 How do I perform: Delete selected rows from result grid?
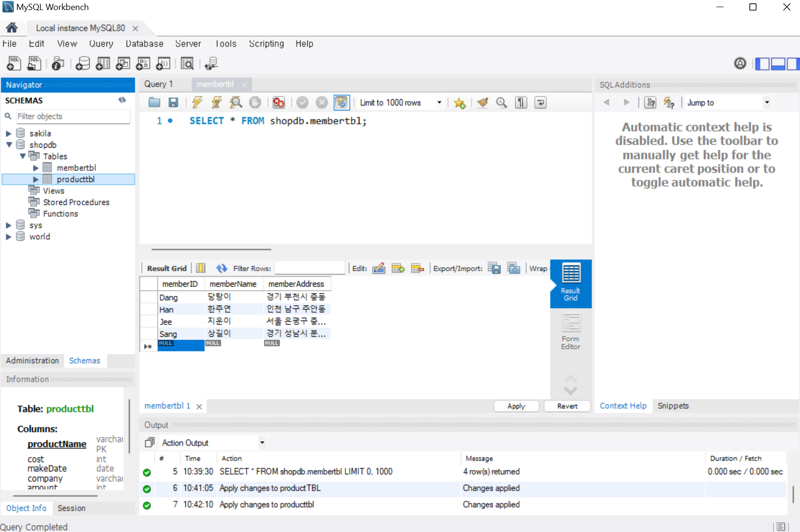click(418, 268)
